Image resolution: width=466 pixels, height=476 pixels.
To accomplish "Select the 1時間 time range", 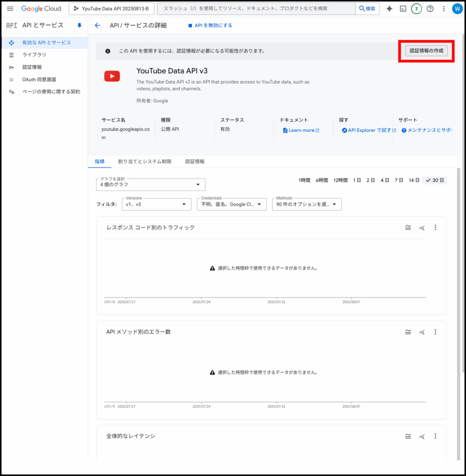I will point(304,180).
